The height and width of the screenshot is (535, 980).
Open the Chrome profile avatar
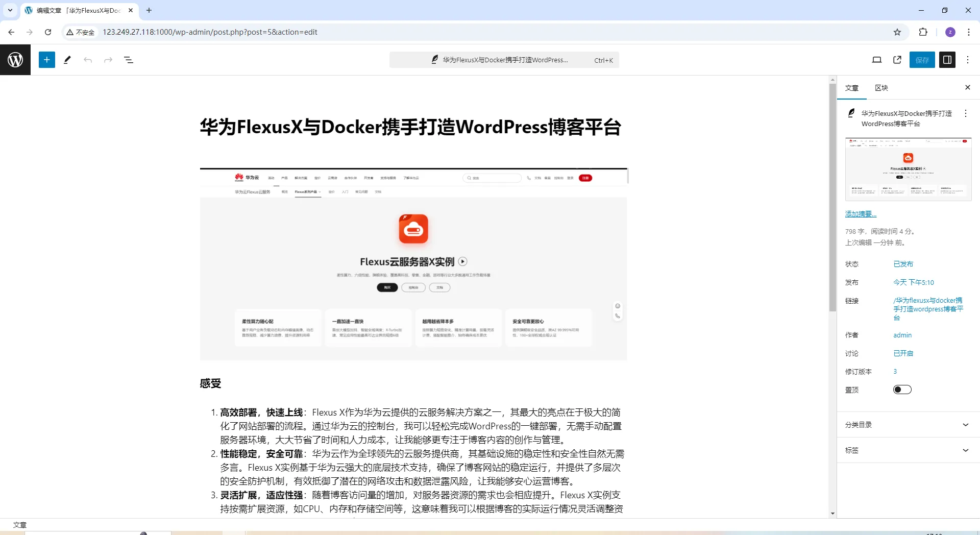tap(950, 32)
